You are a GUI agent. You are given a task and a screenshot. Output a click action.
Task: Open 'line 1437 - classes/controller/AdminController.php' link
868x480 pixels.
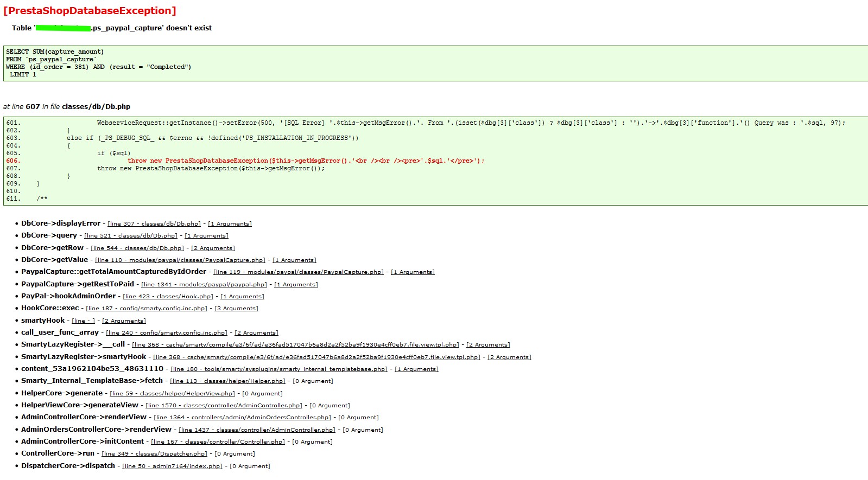[257, 430]
